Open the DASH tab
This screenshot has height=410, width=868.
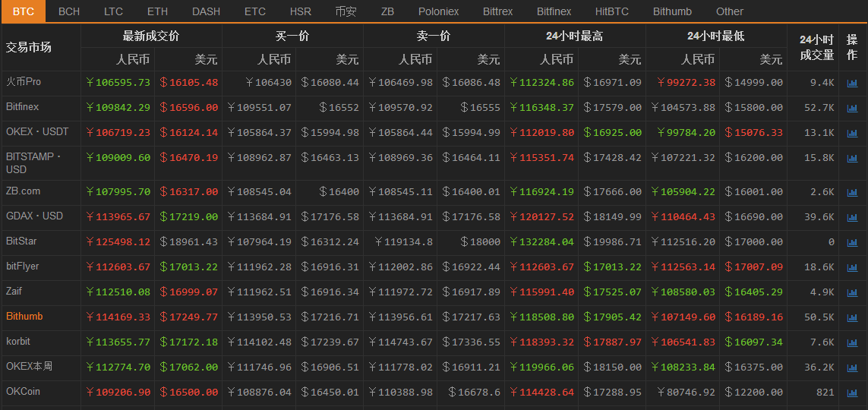point(206,11)
